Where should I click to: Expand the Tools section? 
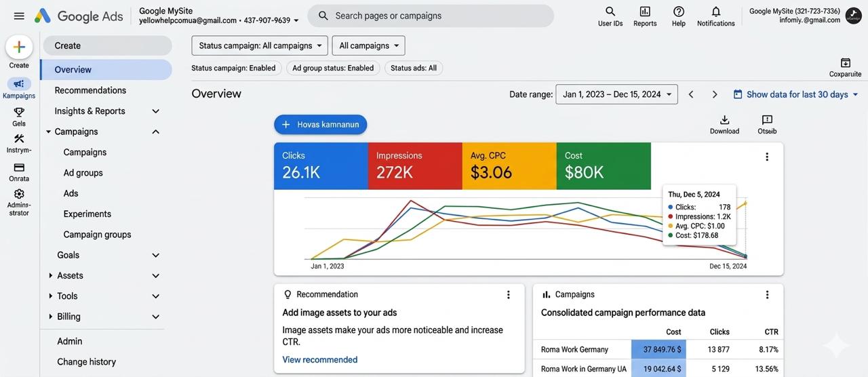155,296
